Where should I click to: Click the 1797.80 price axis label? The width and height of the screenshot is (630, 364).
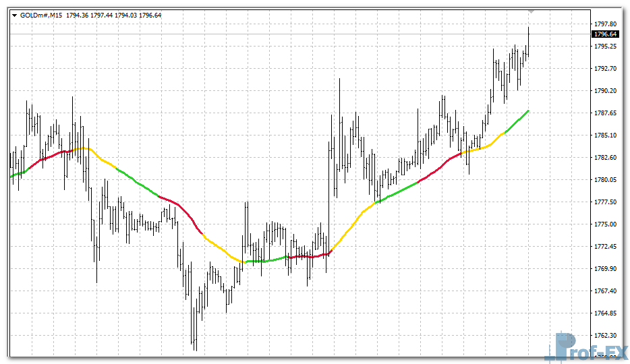click(606, 24)
